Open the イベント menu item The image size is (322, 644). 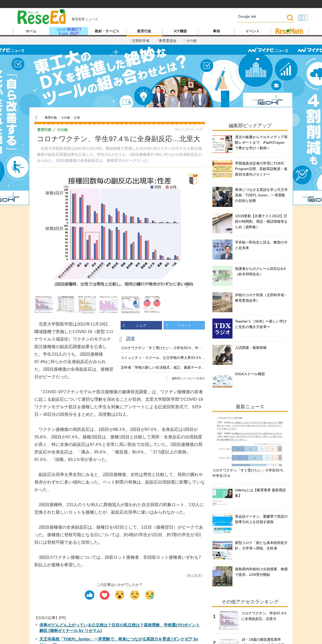[253, 31]
